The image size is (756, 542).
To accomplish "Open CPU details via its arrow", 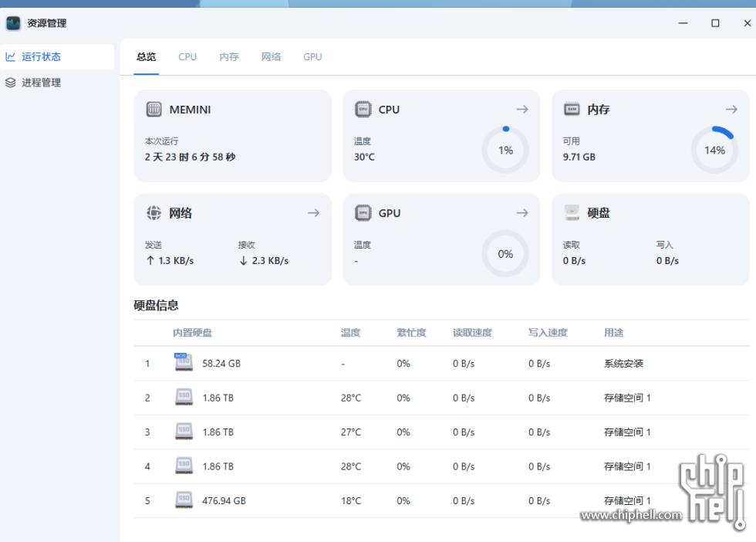I will pyautogui.click(x=521, y=109).
